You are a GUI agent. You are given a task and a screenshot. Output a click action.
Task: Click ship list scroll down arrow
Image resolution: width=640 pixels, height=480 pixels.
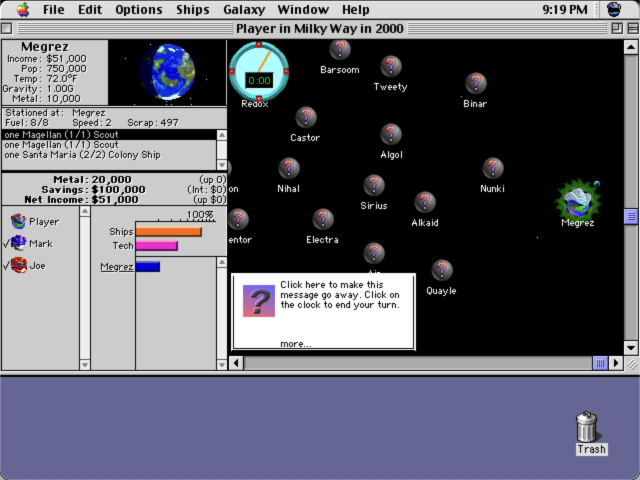pos(222,165)
